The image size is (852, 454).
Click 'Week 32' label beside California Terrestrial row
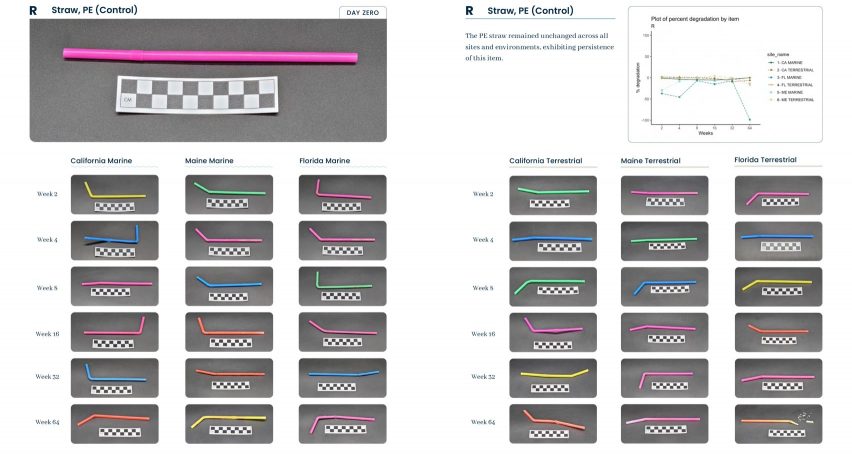(483, 376)
